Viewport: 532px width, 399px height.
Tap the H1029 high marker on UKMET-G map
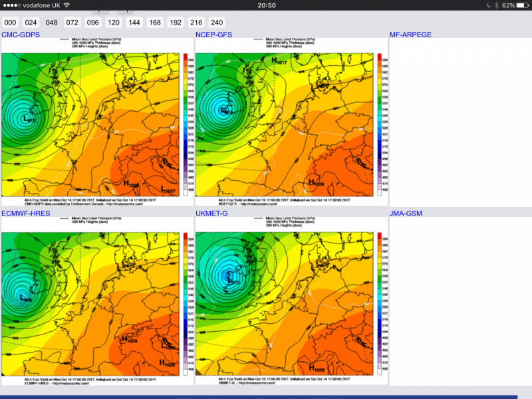[317, 368]
